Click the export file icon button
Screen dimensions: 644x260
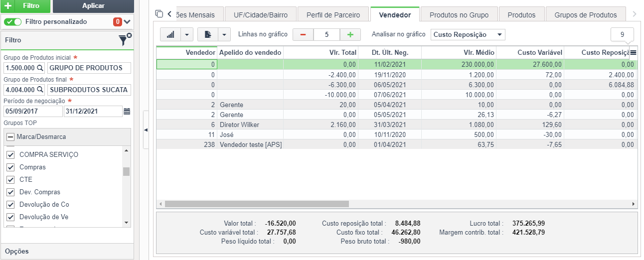(x=208, y=34)
